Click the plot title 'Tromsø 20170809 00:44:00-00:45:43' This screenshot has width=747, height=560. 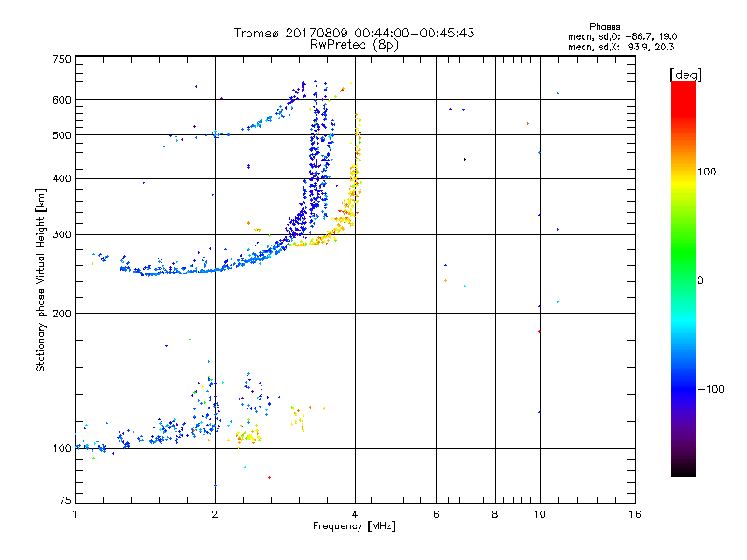click(354, 33)
